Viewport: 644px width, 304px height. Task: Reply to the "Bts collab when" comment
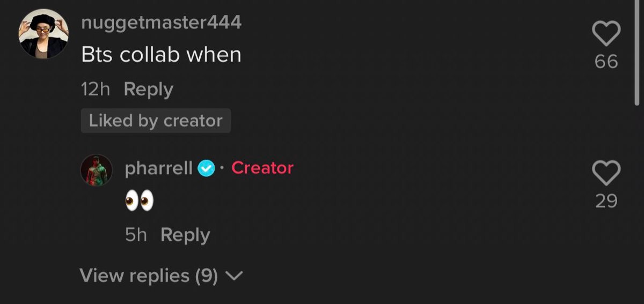(x=148, y=90)
